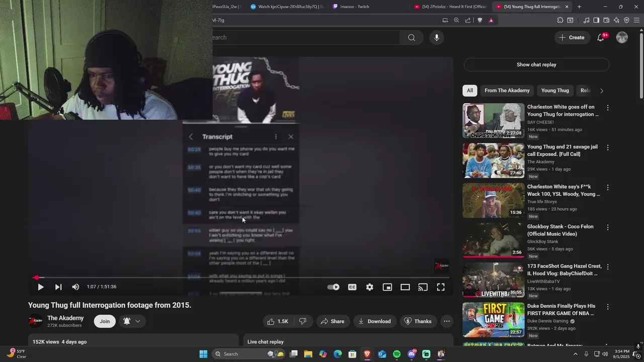Enable miniplayer mode
644x362 pixels.
coord(387,287)
